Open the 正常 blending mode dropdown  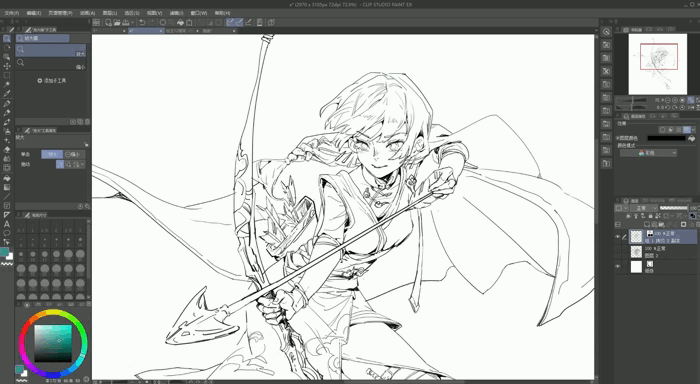point(644,208)
